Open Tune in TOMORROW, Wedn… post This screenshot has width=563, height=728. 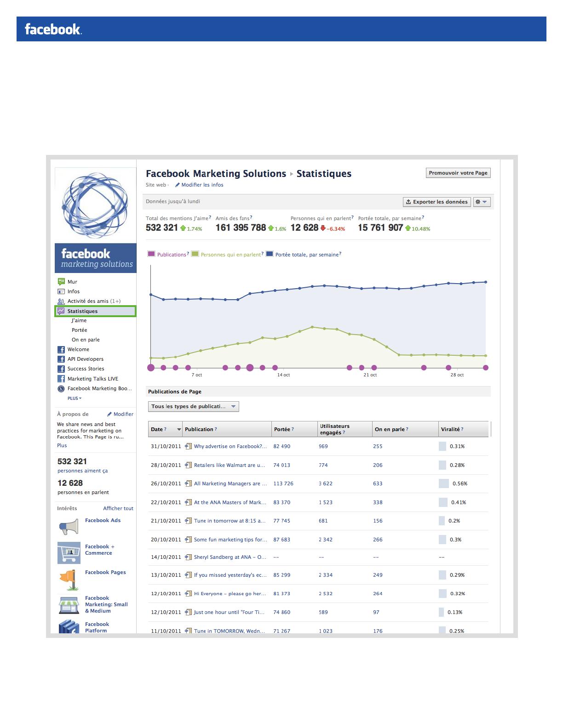[230, 631]
